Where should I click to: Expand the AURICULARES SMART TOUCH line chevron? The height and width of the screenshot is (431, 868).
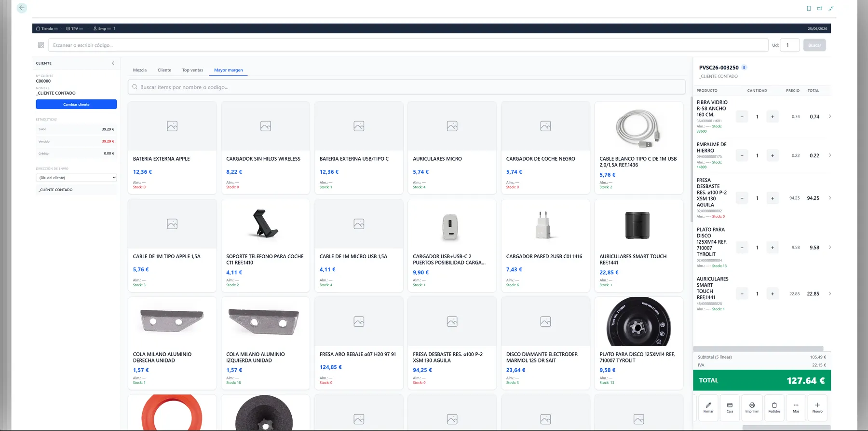(830, 293)
